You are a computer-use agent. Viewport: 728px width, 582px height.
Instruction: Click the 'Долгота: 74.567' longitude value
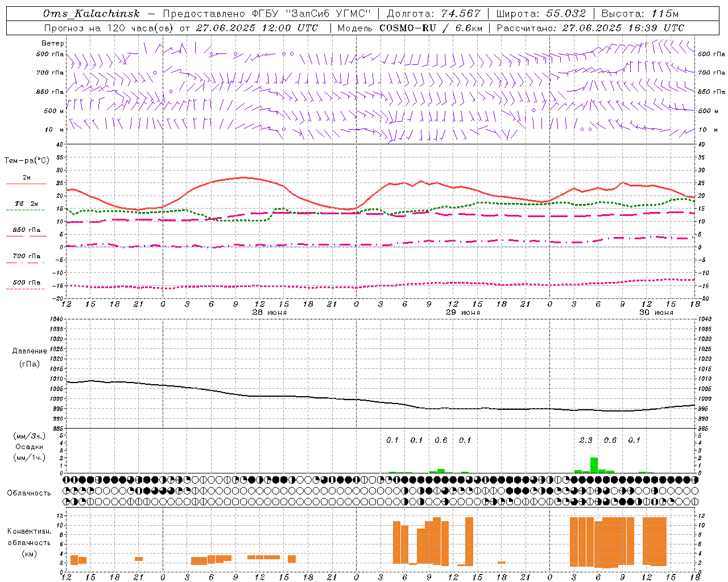click(433, 14)
